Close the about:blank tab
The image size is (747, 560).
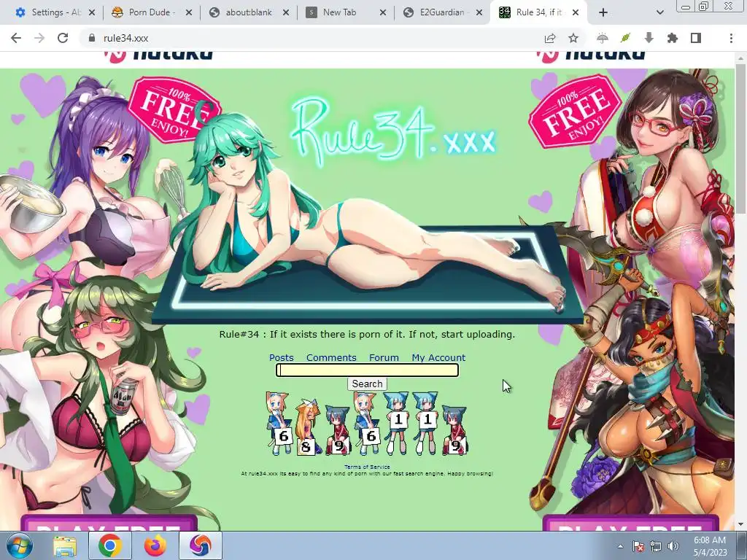coord(286,12)
